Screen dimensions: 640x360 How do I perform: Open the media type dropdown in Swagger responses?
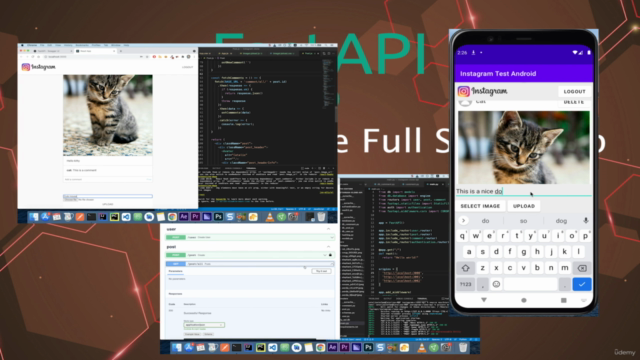coord(204,325)
